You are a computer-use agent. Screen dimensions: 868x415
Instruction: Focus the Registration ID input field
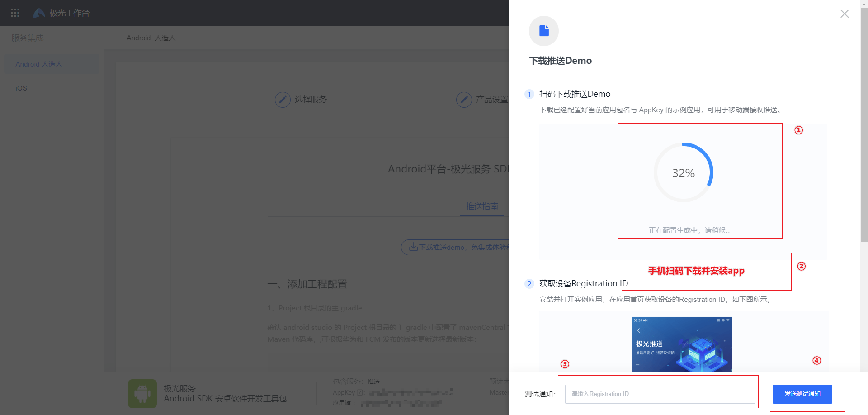point(660,394)
